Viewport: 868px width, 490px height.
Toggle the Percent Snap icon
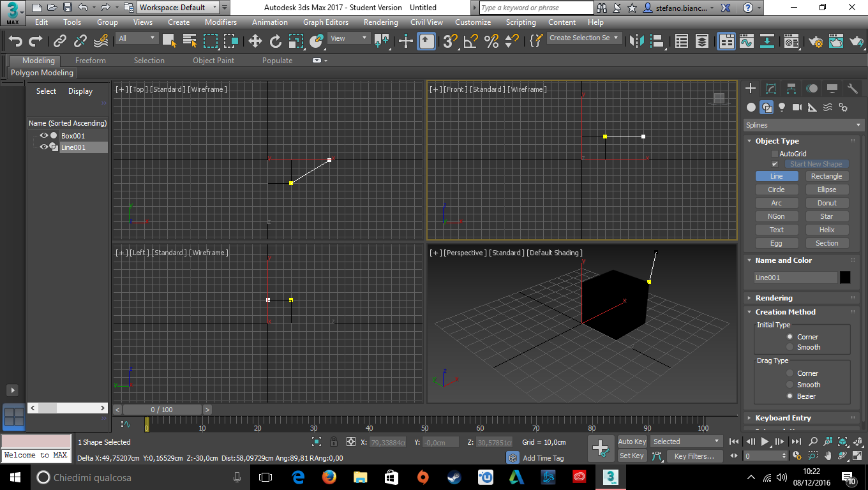point(491,41)
